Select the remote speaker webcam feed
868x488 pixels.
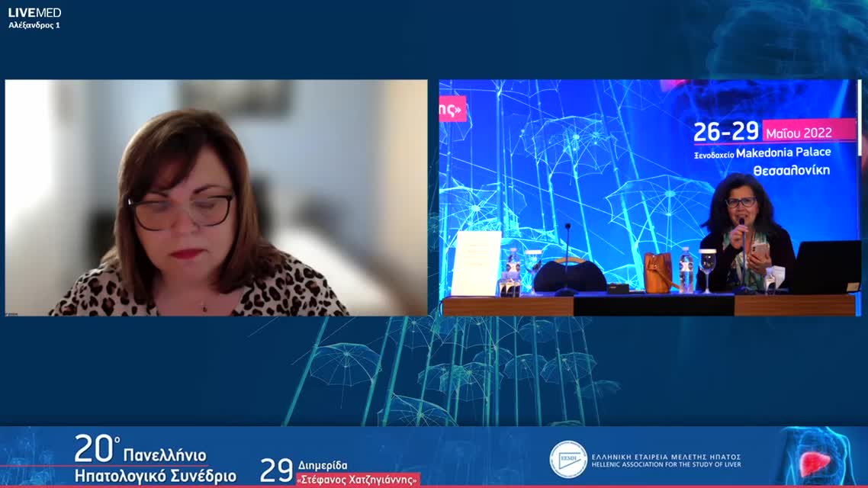216,197
